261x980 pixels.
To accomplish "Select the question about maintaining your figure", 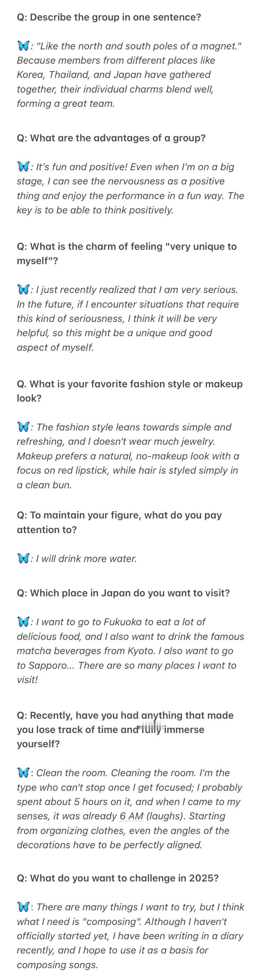I will tap(119, 522).
